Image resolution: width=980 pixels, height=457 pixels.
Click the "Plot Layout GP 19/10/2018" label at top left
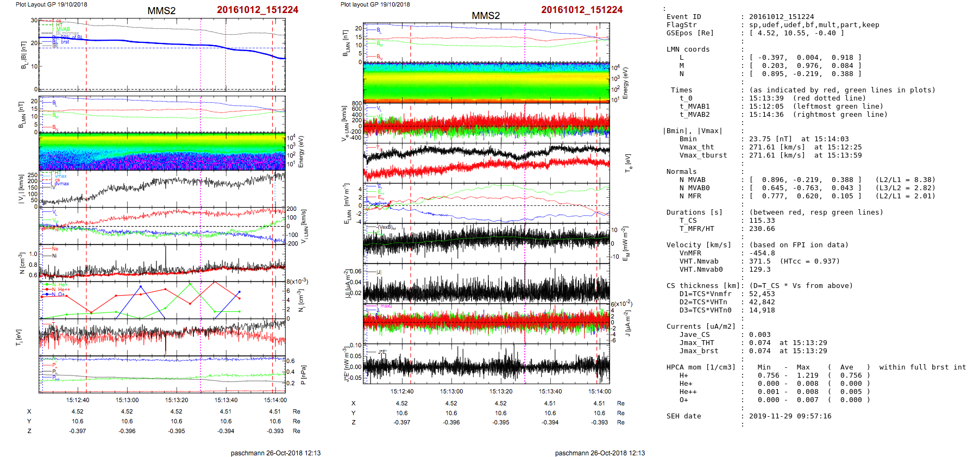pyautogui.click(x=51, y=4)
